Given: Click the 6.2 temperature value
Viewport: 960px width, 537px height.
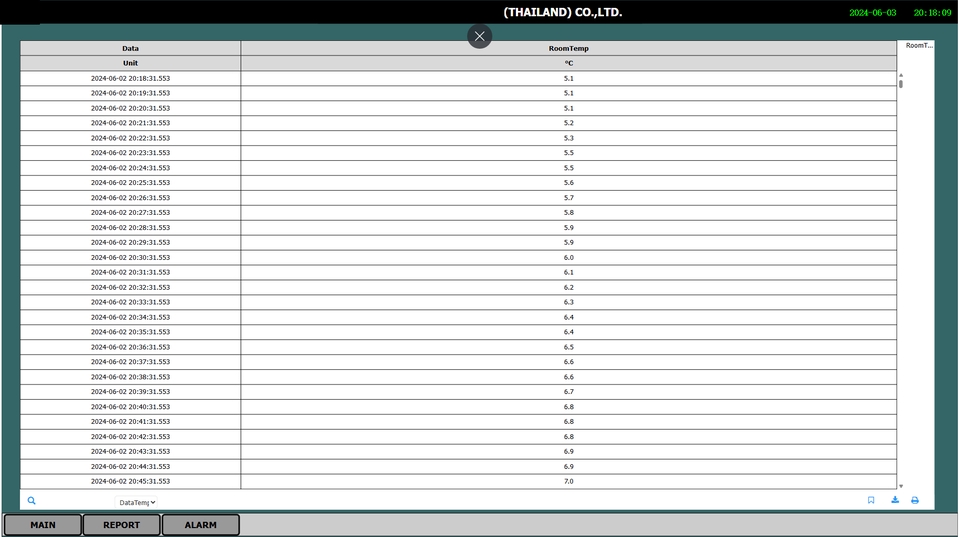Looking at the screenshot, I should (x=568, y=287).
